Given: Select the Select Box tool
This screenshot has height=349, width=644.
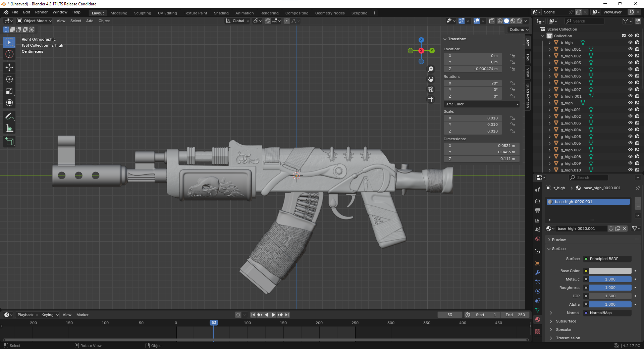Looking at the screenshot, I should (x=9, y=42).
